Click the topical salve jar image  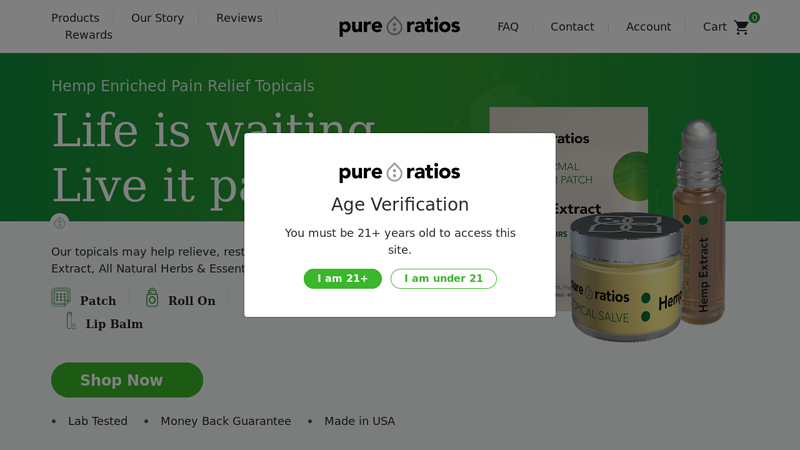tap(627, 277)
